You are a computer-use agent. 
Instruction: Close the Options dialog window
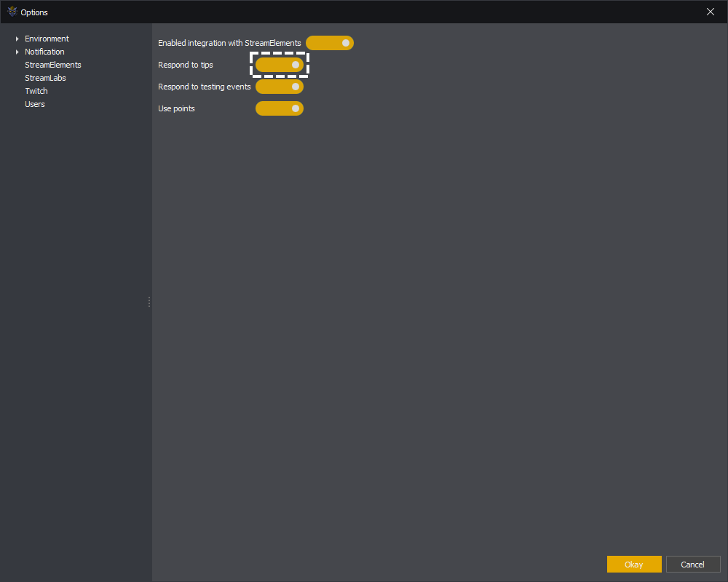(711, 12)
